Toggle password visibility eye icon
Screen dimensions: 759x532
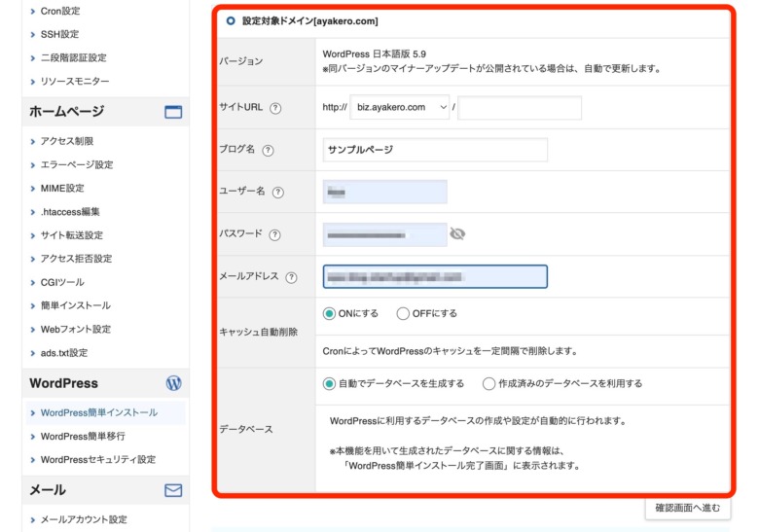(x=457, y=234)
